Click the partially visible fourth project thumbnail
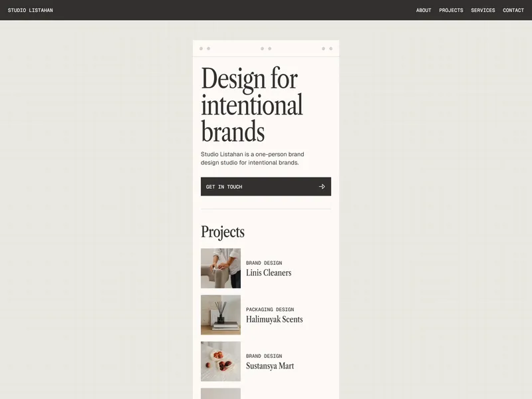532x399 pixels. click(221, 394)
